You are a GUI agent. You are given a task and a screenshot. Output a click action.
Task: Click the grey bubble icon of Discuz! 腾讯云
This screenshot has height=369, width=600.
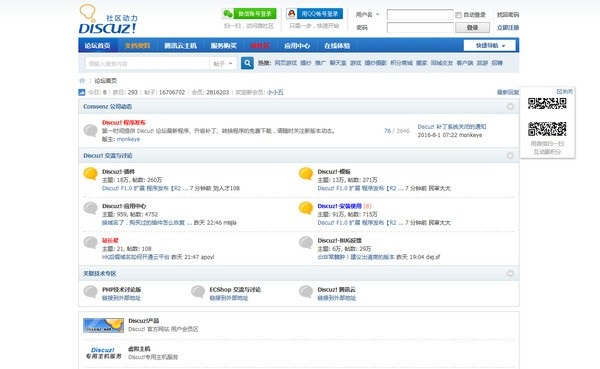click(306, 292)
